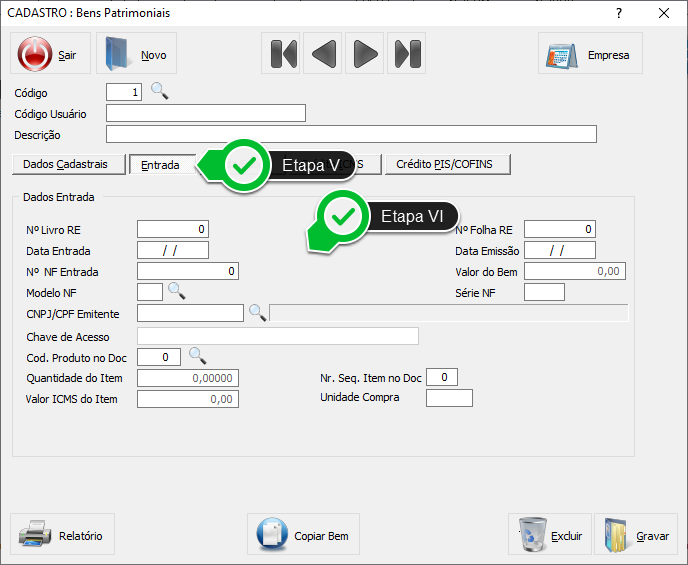Screen dimensions: 688x565
Task: Go to the first record
Action: coord(284,54)
